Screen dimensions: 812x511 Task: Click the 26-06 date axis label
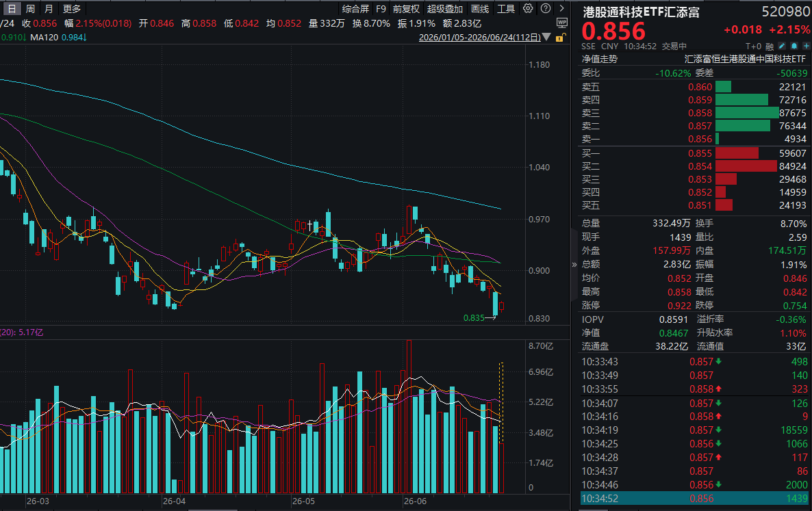pyautogui.click(x=416, y=501)
